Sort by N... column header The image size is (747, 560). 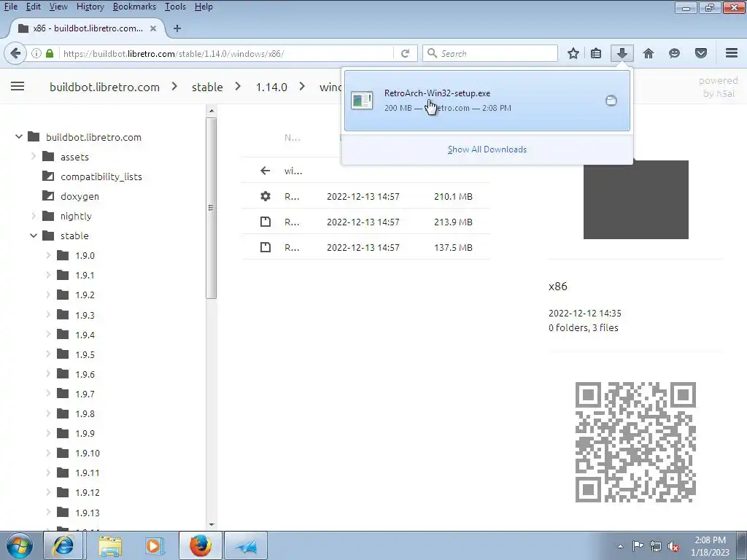pyautogui.click(x=292, y=138)
